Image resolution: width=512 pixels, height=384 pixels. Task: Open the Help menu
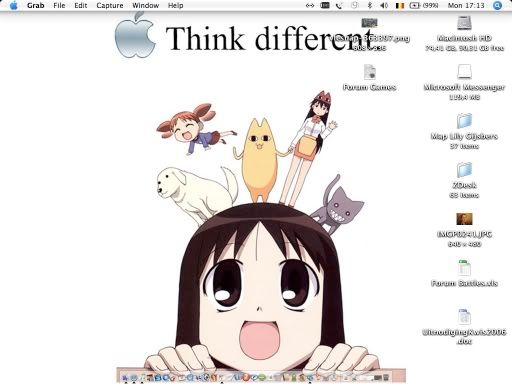point(175,5)
